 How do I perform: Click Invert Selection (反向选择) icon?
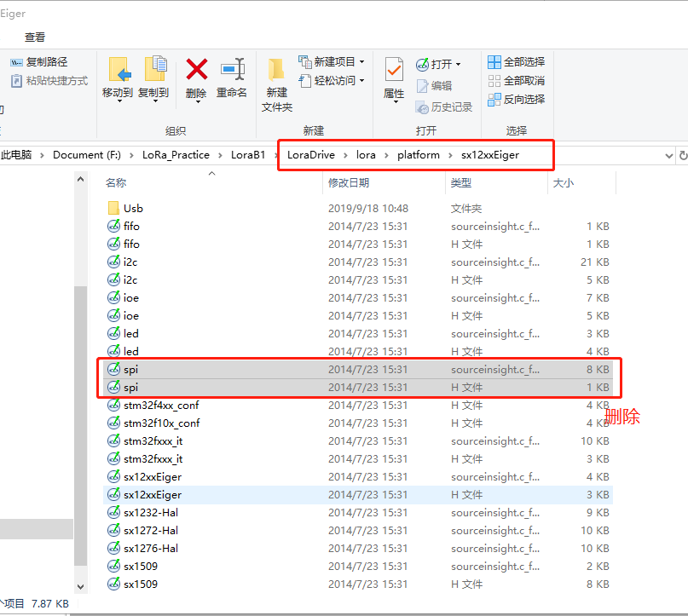click(494, 100)
